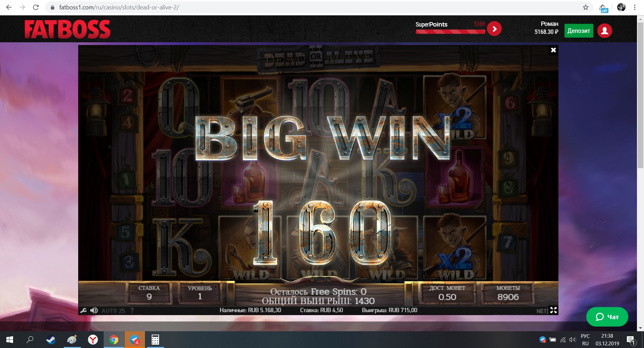Go back to the previous browser page
The height and width of the screenshot is (348, 644).
pos(9,7)
